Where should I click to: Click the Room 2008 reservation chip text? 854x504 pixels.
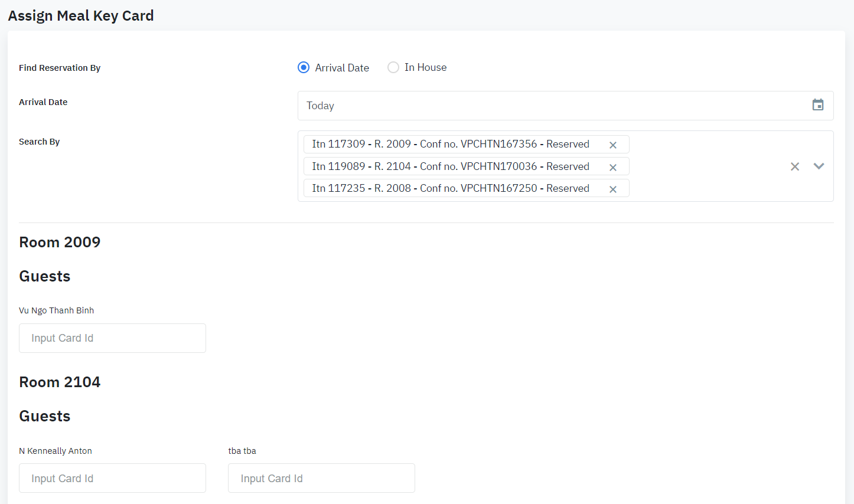[450, 188]
